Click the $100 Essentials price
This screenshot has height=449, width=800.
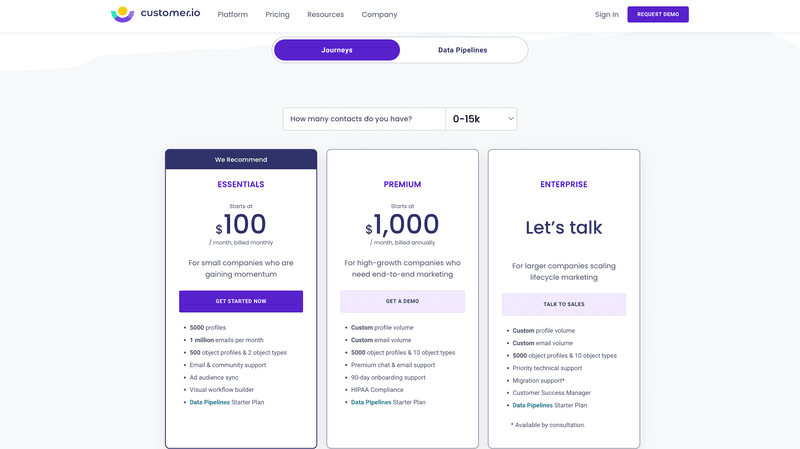241,224
